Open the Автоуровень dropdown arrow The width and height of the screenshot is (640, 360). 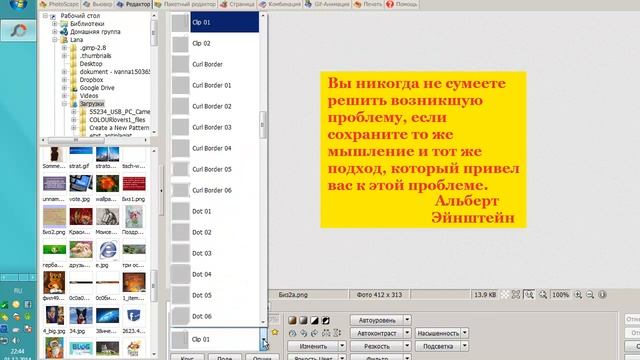[407, 320]
